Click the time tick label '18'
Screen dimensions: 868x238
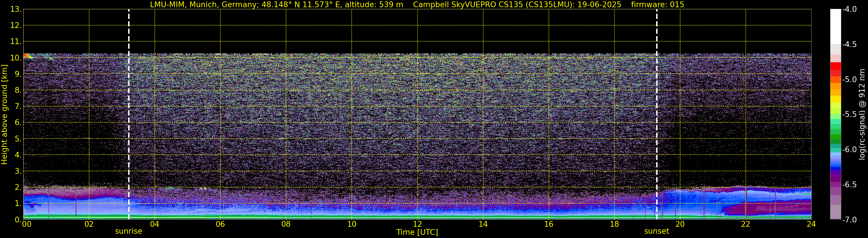(614, 224)
